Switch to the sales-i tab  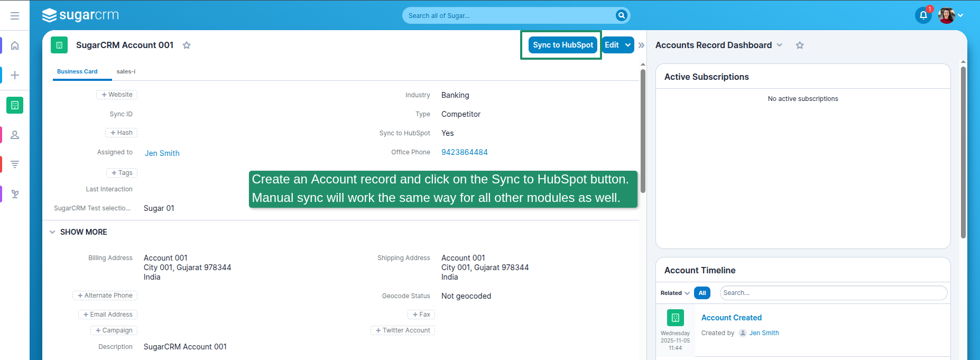[x=126, y=71]
